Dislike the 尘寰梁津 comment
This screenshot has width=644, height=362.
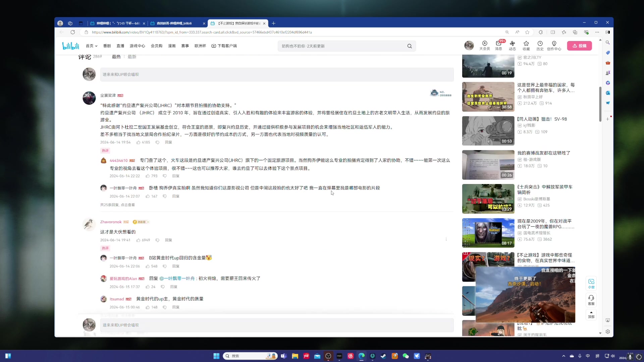(157, 142)
